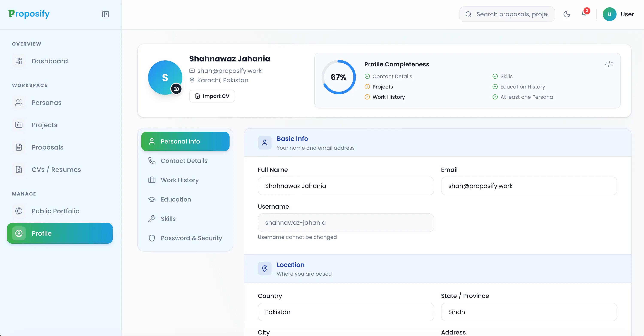Image resolution: width=644 pixels, height=336 pixels.
Task: Open Projects in the sidebar
Action: 60,125
